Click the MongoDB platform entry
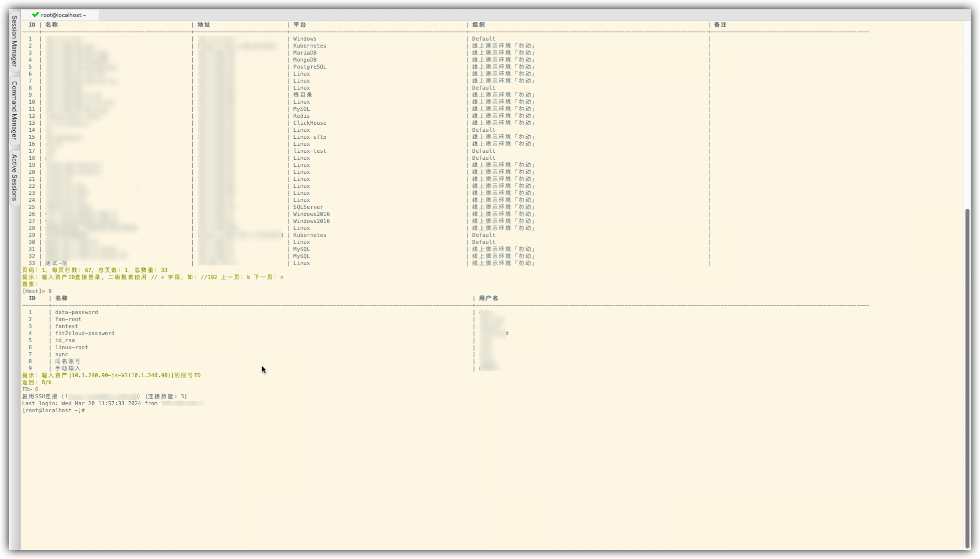Image resolution: width=980 pixels, height=559 pixels. [x=305, y=60]
